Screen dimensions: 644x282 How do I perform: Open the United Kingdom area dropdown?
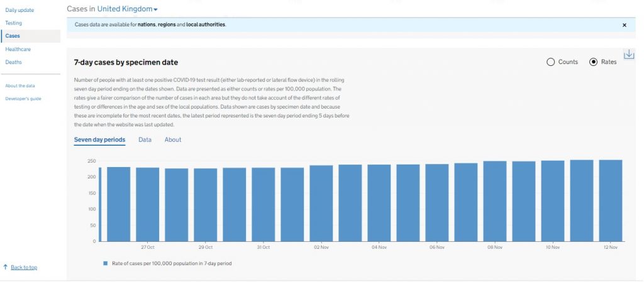pyautogui.click(x=128, y=9)
